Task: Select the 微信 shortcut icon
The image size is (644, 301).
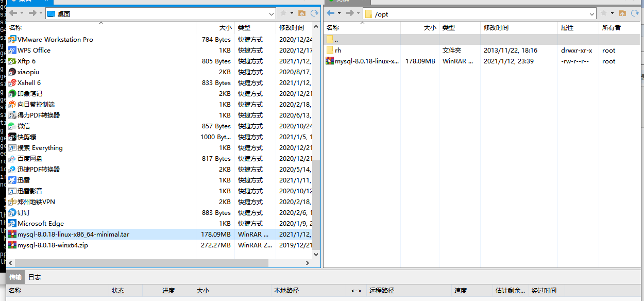Action: click(12, 126)
